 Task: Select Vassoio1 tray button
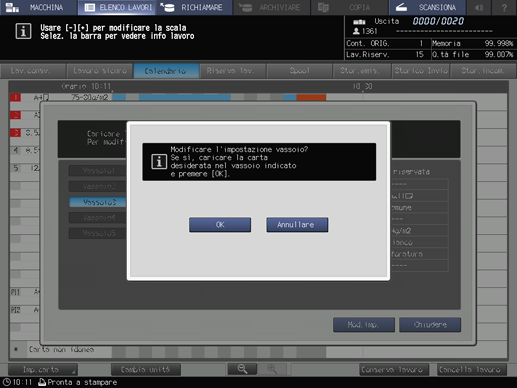coord(98,171)
